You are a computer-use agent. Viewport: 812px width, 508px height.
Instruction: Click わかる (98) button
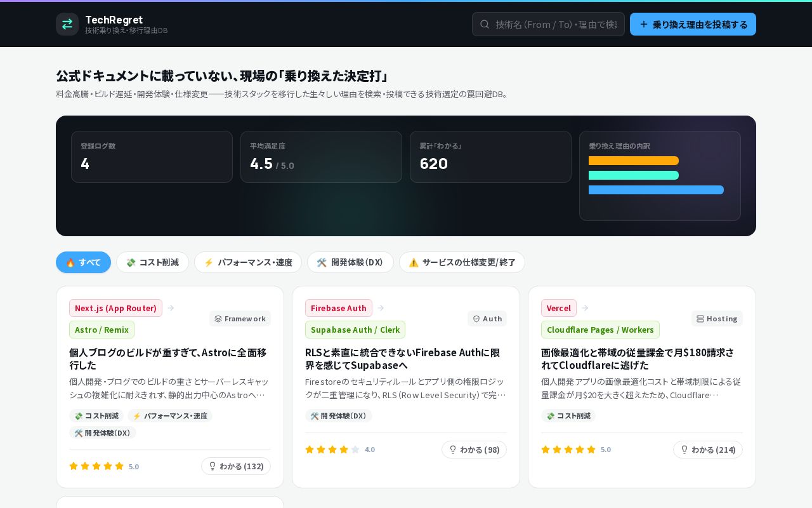coord(474,450)
